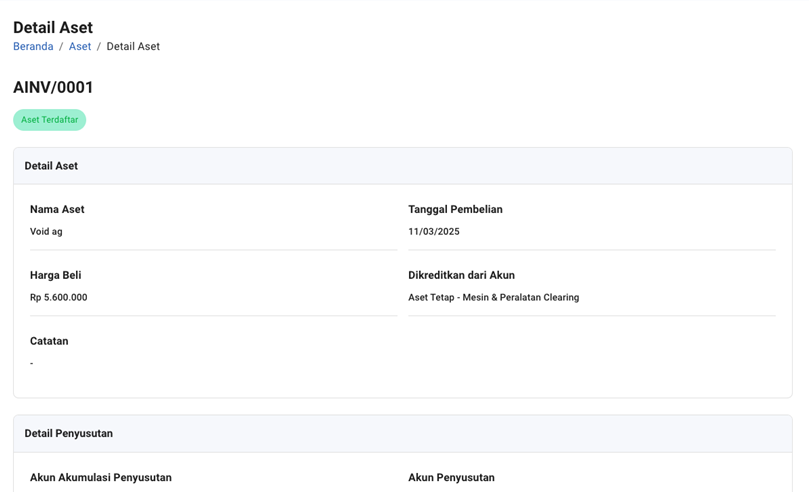Click the dash value under Catatan
This screenshot has width=809, height=492.
[x=32, y=364]
